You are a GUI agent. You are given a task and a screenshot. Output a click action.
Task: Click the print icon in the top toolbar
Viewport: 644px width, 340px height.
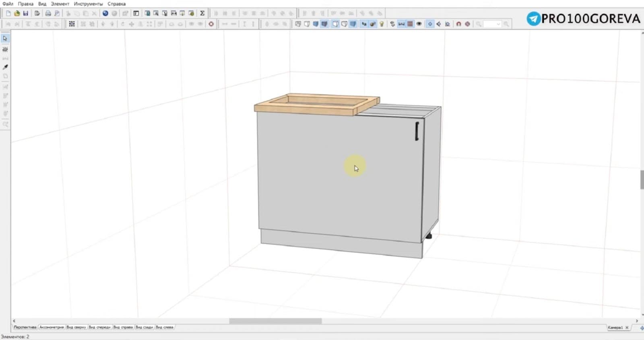(x=48, y=13)
